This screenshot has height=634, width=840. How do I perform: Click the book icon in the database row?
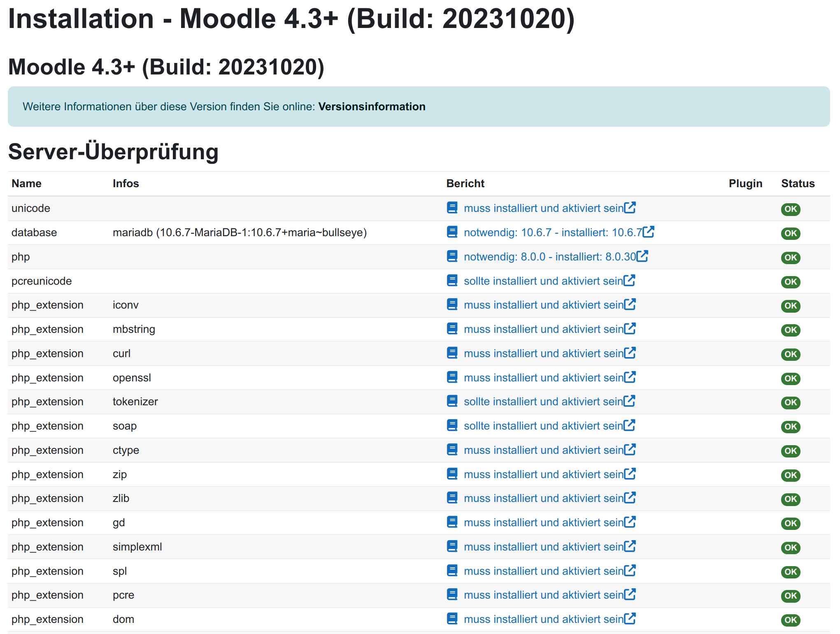(x=452, y=232)
